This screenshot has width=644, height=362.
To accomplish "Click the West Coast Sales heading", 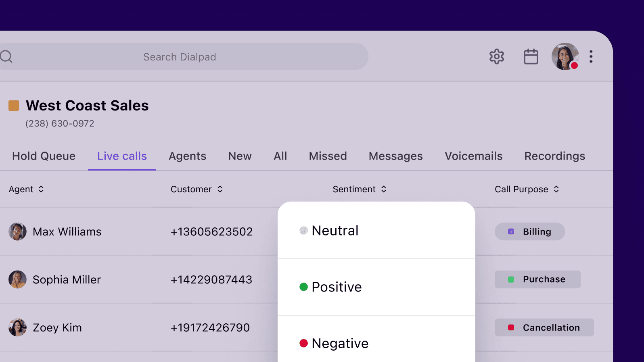I will [x=87, y=106].
